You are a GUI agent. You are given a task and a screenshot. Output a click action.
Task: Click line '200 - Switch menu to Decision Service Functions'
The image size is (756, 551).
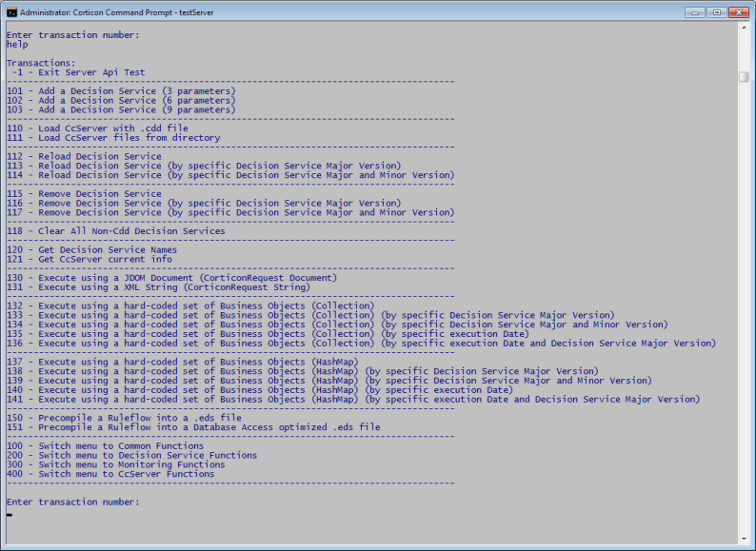131,456
